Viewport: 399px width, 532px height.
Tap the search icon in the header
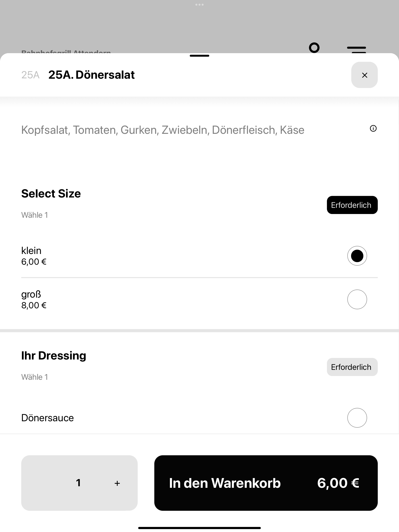click(x=314, y=48)
